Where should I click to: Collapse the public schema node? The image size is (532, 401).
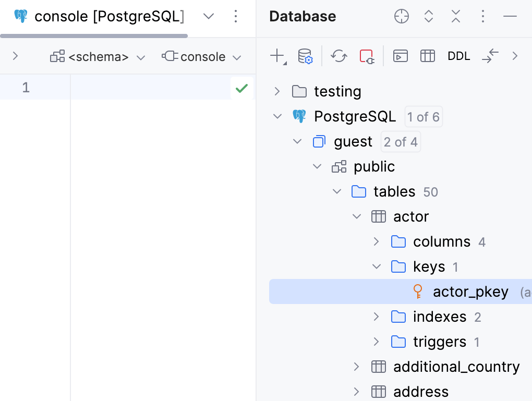pos(317,166)
